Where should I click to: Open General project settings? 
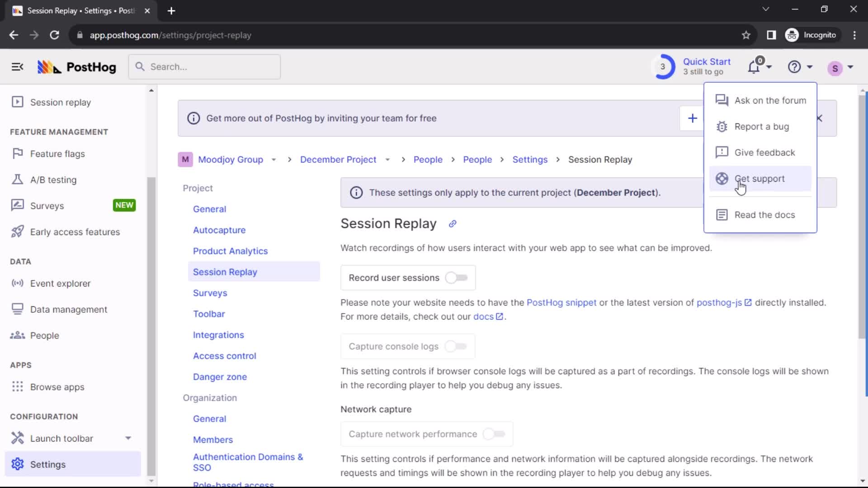pos(209,209)
